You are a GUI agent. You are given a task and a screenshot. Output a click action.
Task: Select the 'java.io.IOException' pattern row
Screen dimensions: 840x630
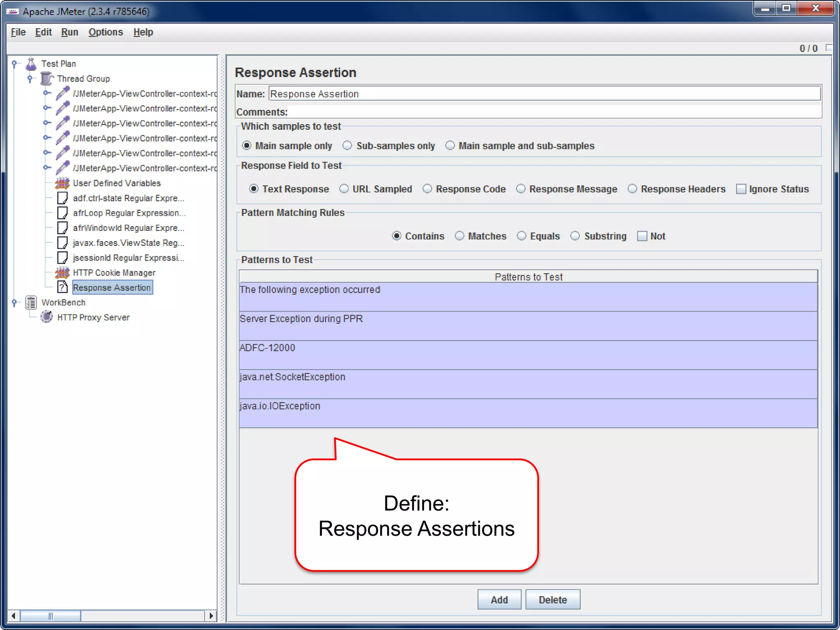528,413
